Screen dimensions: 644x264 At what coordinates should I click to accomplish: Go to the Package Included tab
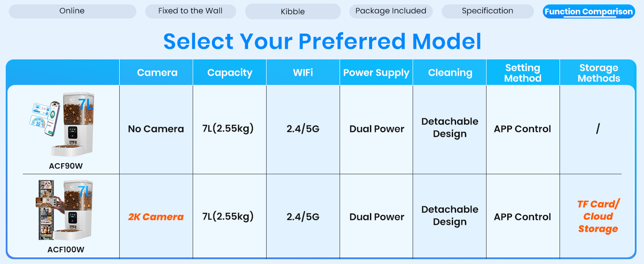391,11
